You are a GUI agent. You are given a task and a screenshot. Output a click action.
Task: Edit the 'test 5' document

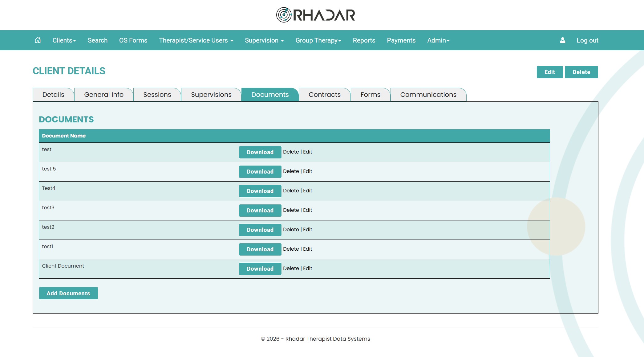(x=308, y=171)
